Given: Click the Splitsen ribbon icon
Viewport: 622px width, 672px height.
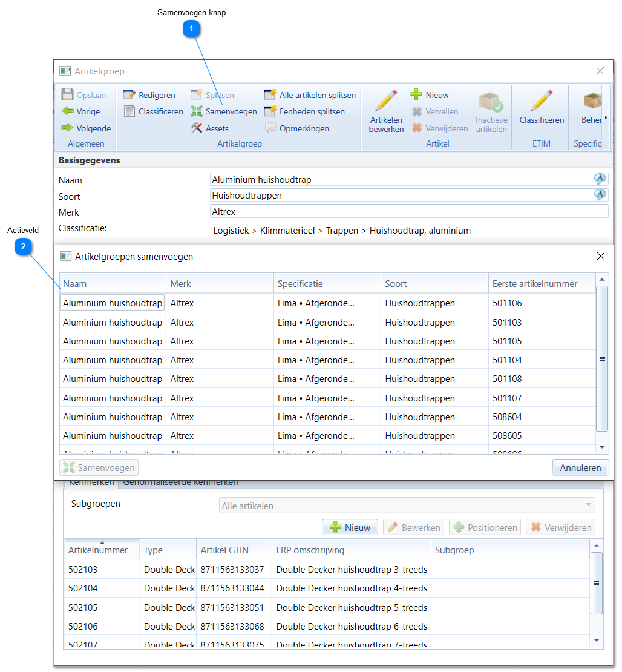Looking at the screenshot, I should pyautogui.click(x=196, y=94).
